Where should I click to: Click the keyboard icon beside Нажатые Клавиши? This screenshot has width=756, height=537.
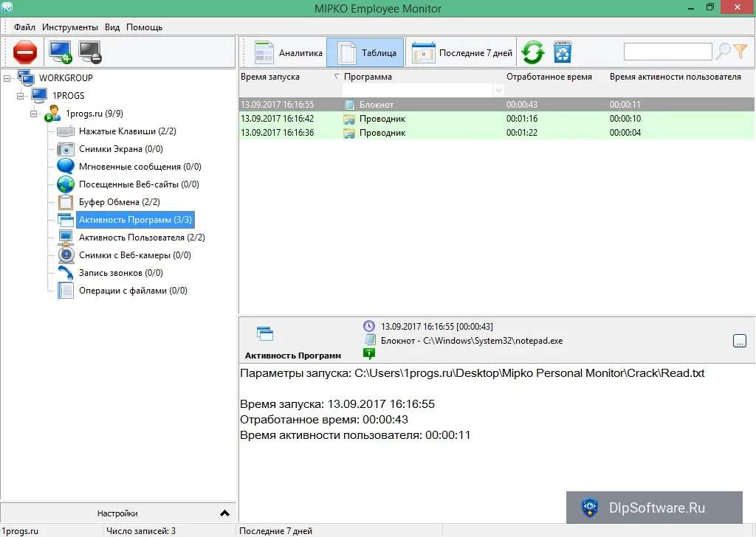click(x=66, y=131)
